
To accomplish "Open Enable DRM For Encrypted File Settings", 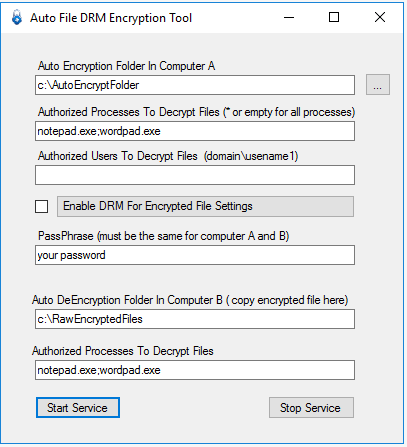I will pos(205,206).
